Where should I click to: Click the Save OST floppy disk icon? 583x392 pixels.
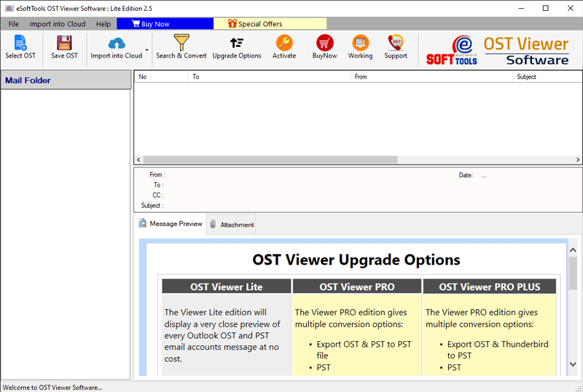[64, 42]
